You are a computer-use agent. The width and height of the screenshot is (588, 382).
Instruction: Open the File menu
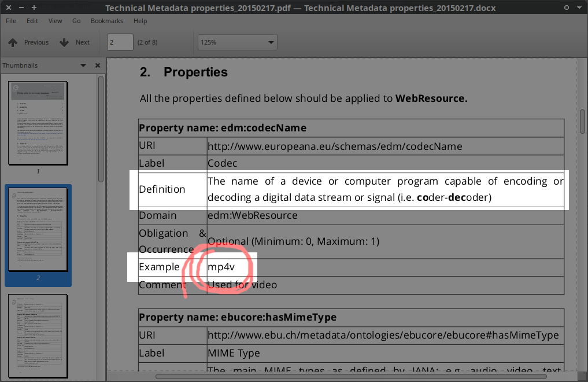11,21
